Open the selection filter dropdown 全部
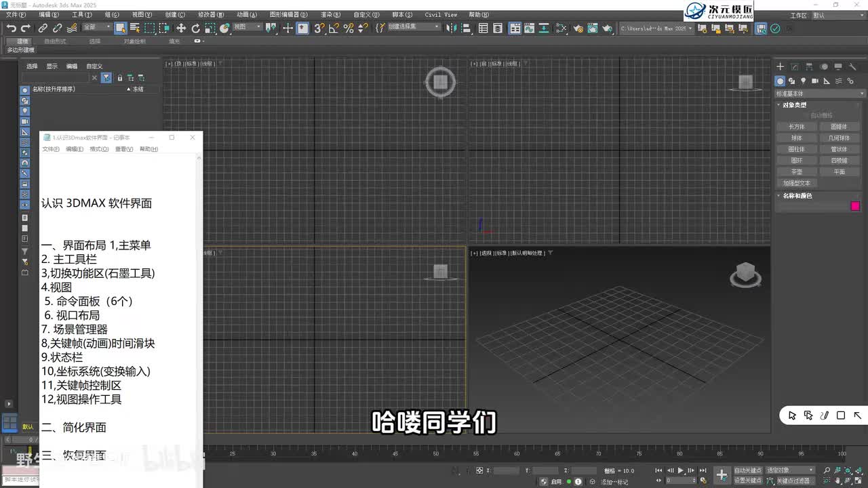Screen dimensions: 868x488 pos(97,27)
